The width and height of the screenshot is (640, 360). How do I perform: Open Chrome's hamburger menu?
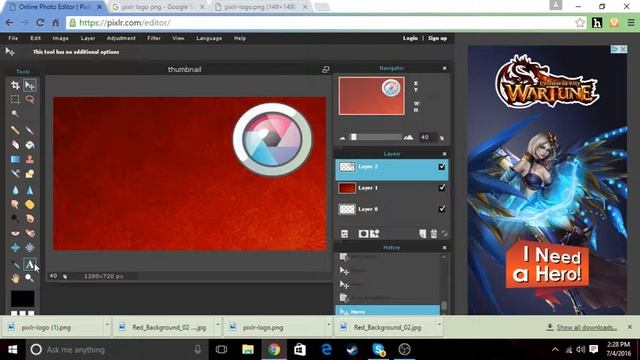click(631, 23)
